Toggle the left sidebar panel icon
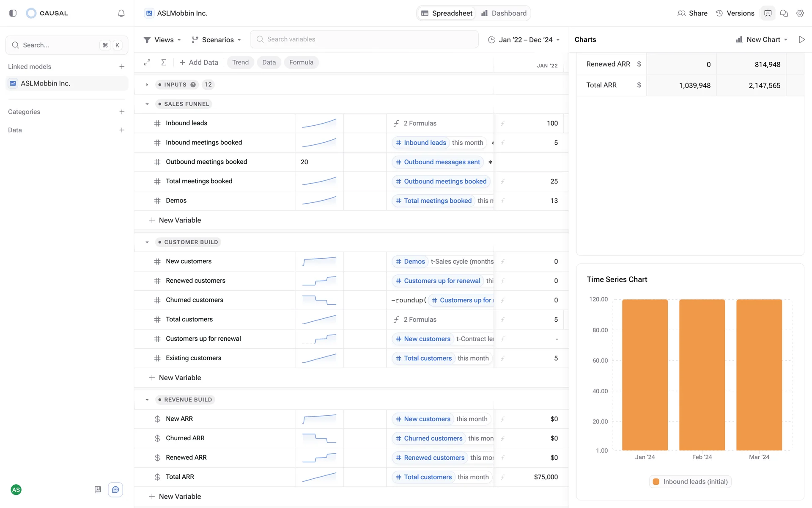Image resolution: width=812 pixels, height=508 pixels. [13, 13]
